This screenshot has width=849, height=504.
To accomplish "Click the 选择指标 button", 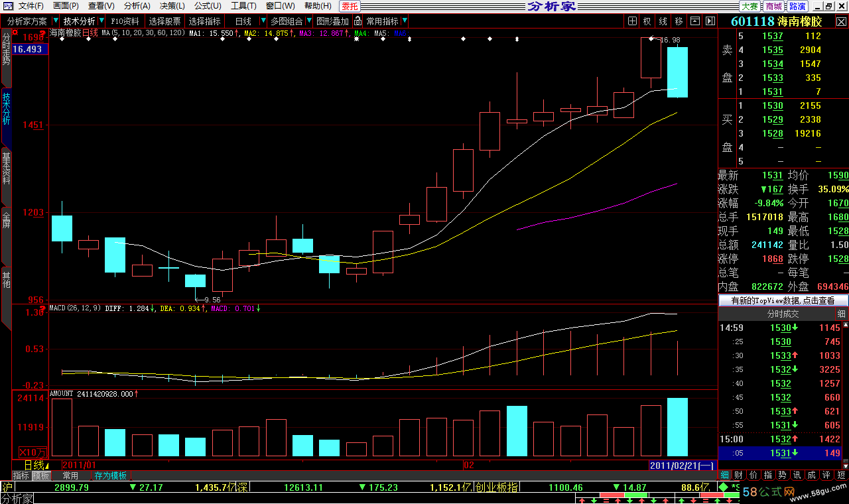I will [x=204, y=21].
